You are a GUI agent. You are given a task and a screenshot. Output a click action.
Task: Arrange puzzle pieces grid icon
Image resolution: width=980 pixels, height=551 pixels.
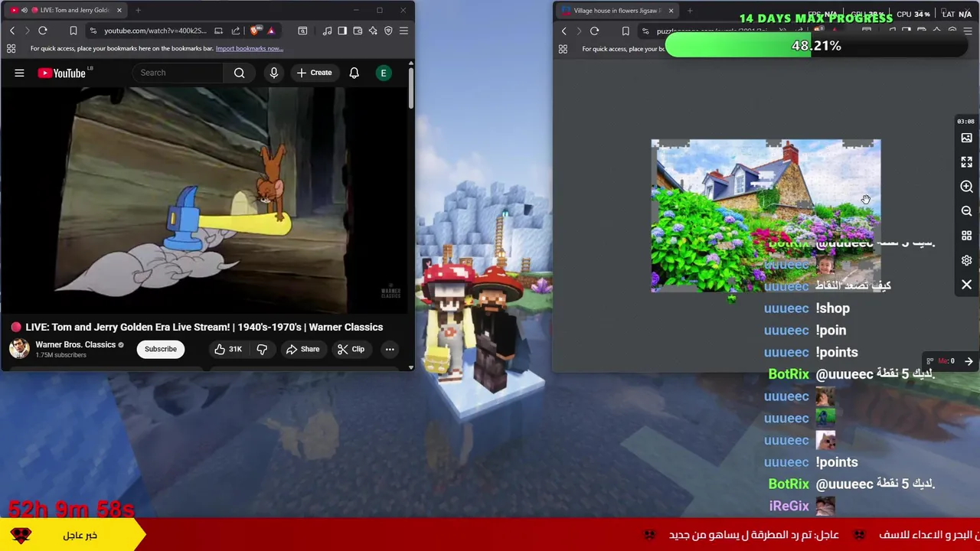pyautogui.click(x=966, y=236)
